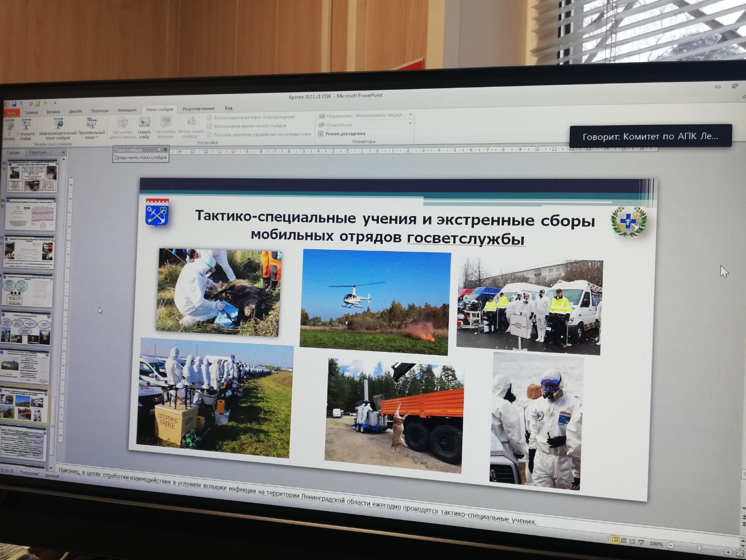Open custom slide show (Произвольный показ)
This screenshot has width=746, height=560.
click(x=91, y=129)
